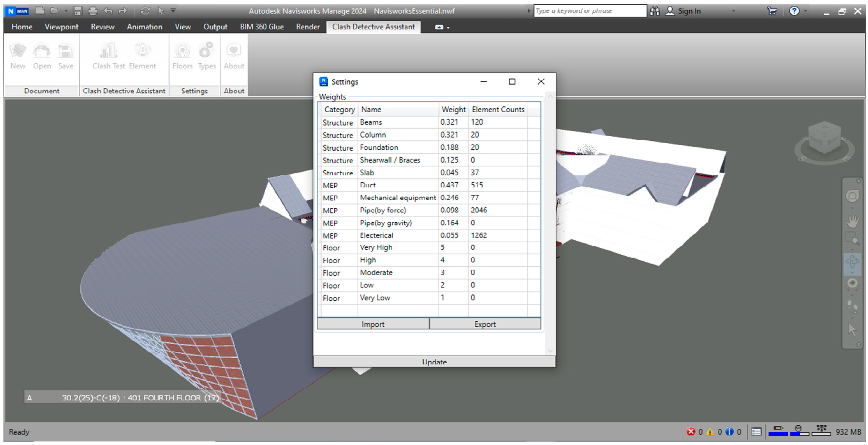Go to the Animation tab
The image size is (868, 445).
coord(145,27)
